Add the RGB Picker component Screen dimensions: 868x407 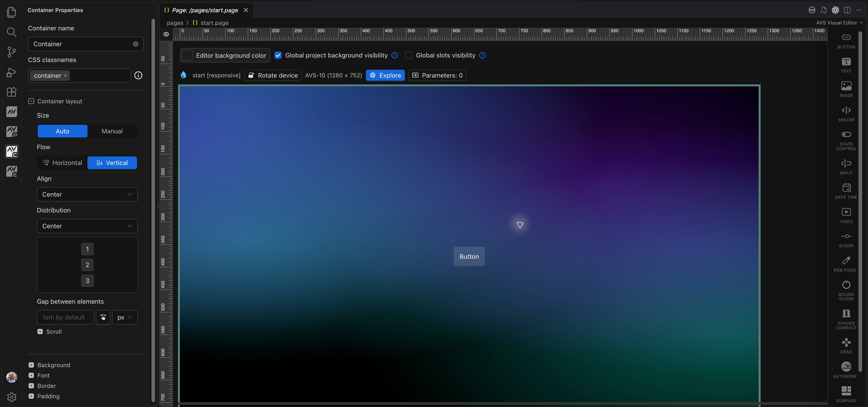(846, 264)
